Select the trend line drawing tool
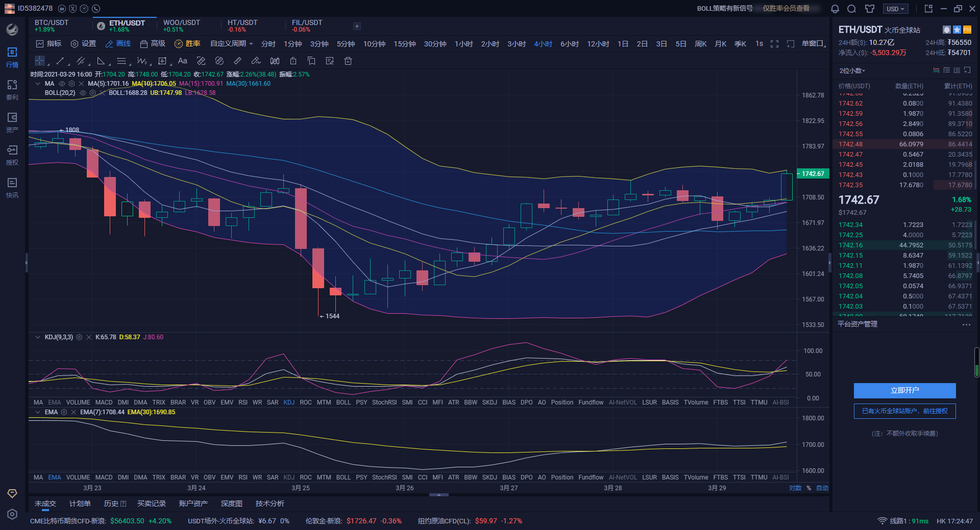 click(60, 61)
